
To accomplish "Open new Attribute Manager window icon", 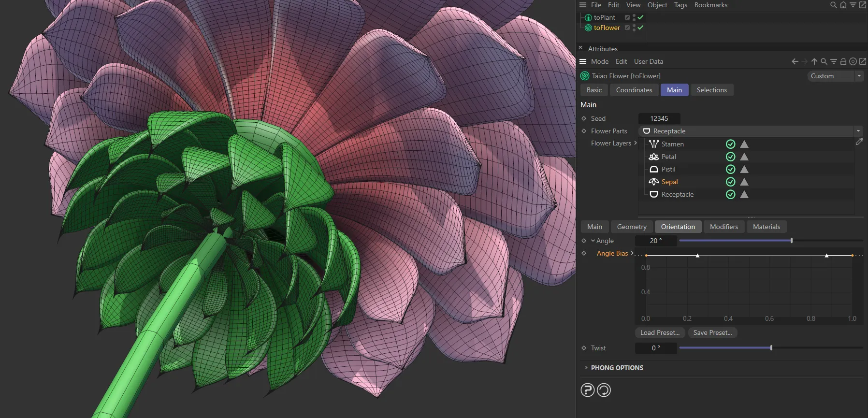I will [863, 61].
